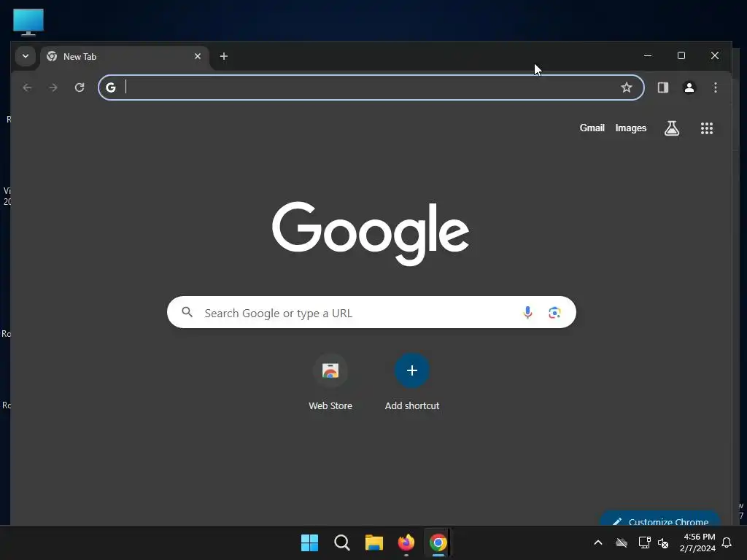This screenshot has height=560, width=747.
Task: Open Windows taskbar search
Action: (x=341, y=542)
